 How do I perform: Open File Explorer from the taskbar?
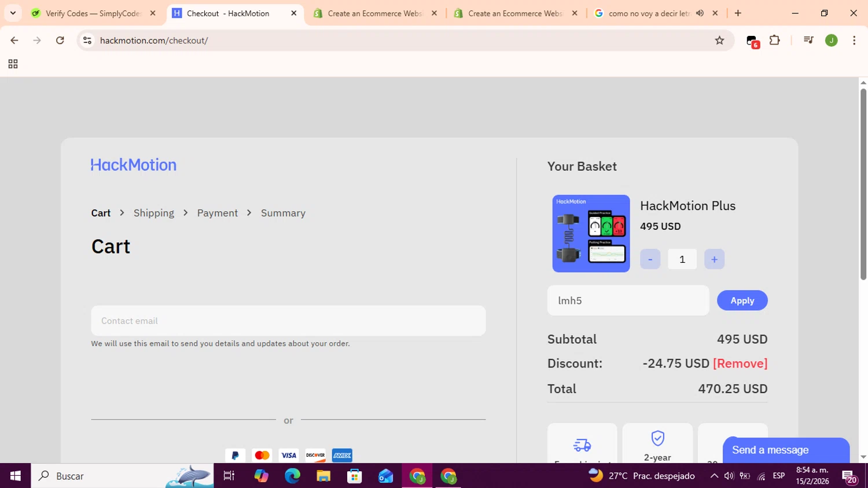click(x=323, y=476)
